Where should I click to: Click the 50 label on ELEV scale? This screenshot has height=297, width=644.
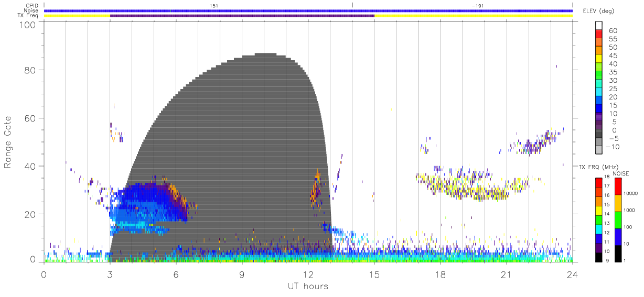[x=613, y=47]
